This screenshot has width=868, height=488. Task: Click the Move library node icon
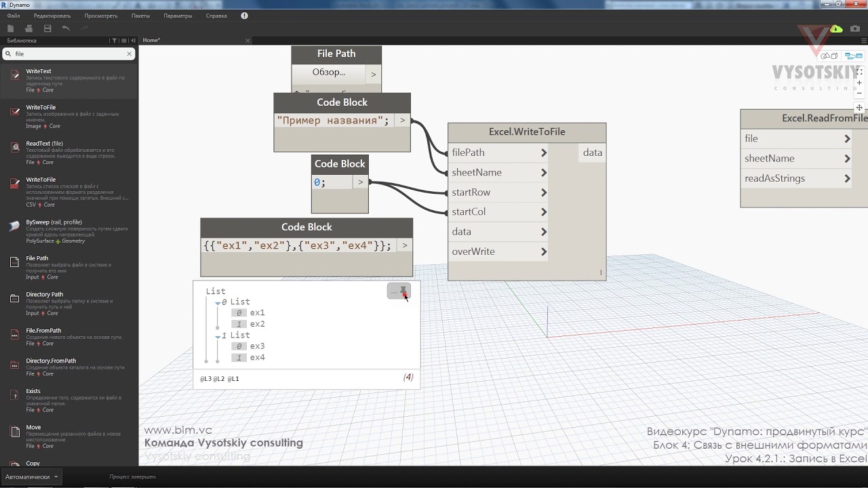click(x=14, y=431)
